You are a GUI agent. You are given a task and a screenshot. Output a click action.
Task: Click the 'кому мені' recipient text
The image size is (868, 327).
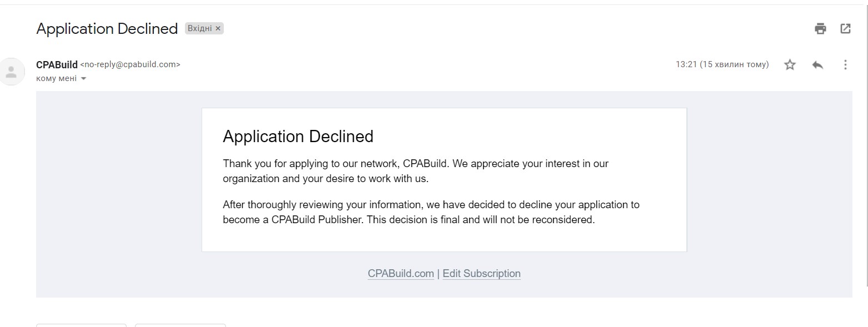coord(56,79)
